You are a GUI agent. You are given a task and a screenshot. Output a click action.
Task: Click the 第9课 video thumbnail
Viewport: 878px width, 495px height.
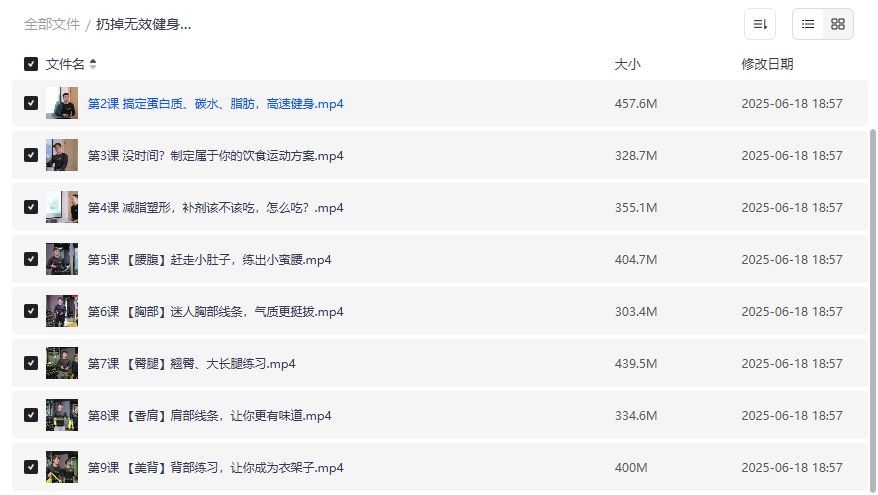(x=62, y=467)
